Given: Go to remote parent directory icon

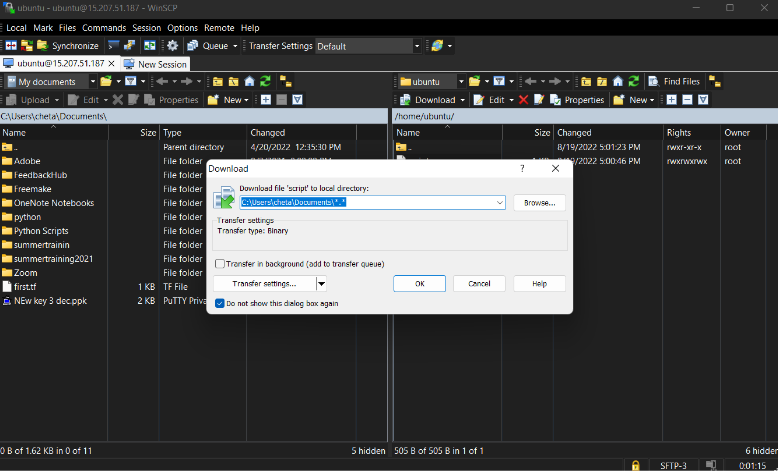Looking at the screenshot, I should coord(586,81).
